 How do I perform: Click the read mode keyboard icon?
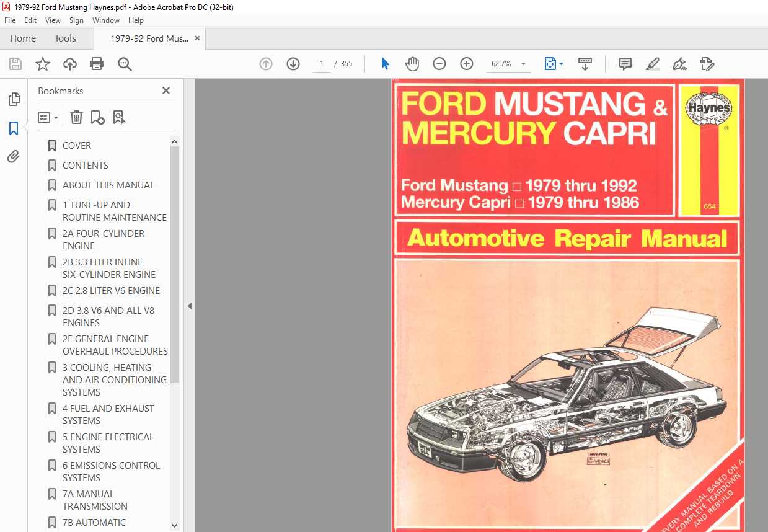click(x=585, y=64)
